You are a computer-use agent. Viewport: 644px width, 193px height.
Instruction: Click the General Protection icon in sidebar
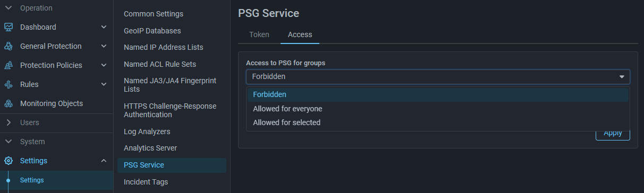pyautogui.click(x=9, y=46)
